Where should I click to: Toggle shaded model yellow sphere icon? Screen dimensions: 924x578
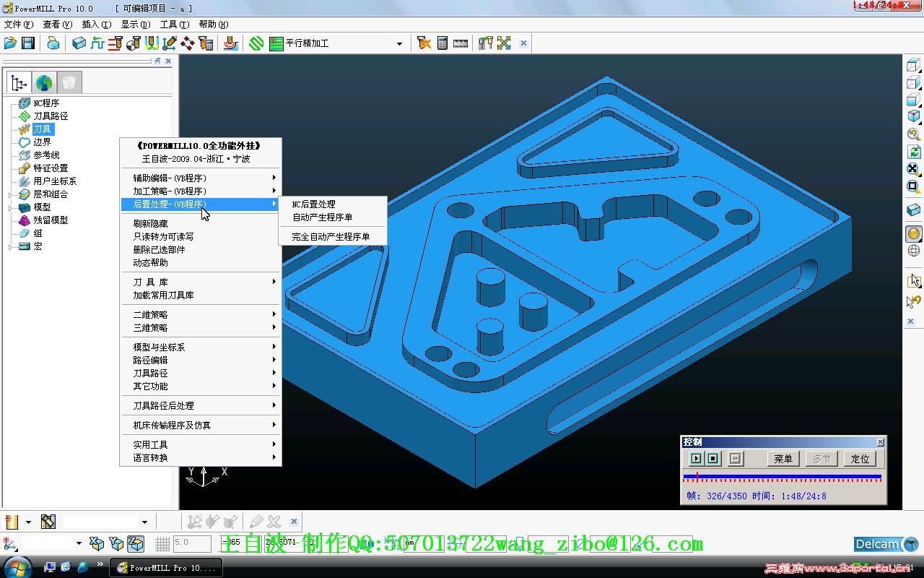click(914, 233)
